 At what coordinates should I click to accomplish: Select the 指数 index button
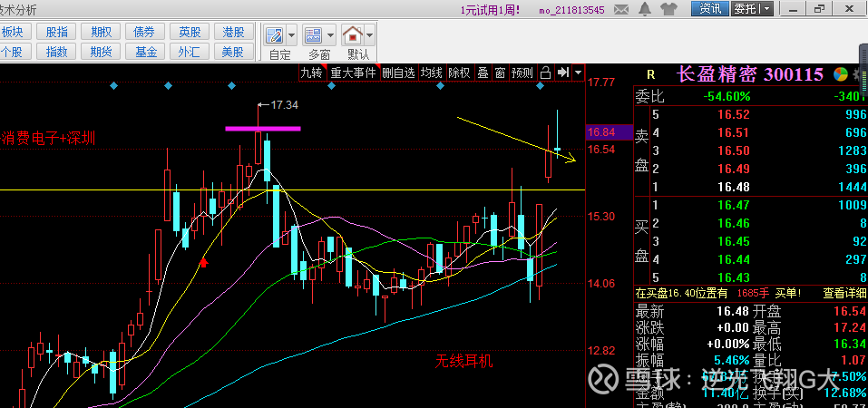(57, 52)
